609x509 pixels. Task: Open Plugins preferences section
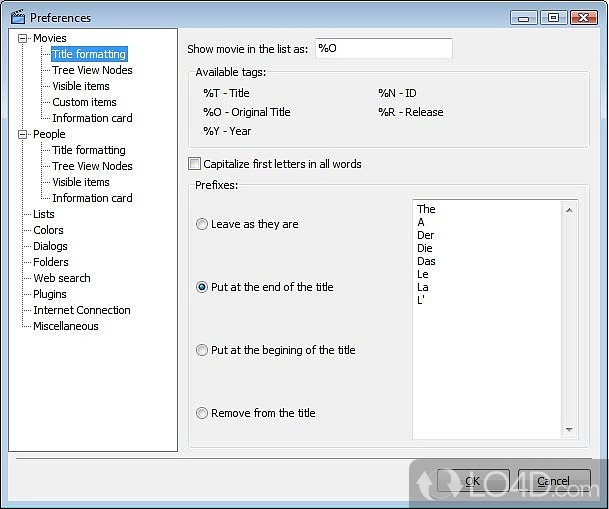50,294
